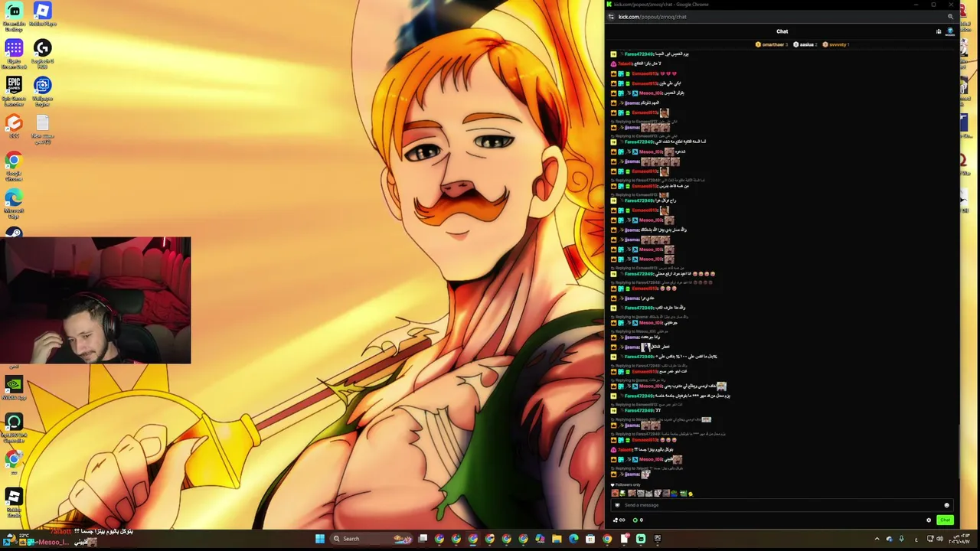Open the Microsoft Edge desktop shortcut
Image resolution: width=980 pixels, height=551 pixels.
[x=14, y=204]
